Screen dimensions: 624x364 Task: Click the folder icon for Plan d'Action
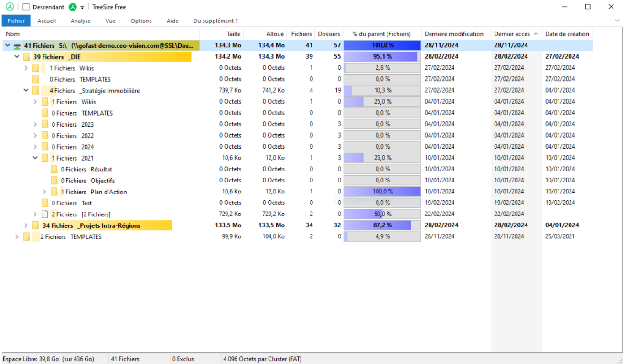point(54,192)
